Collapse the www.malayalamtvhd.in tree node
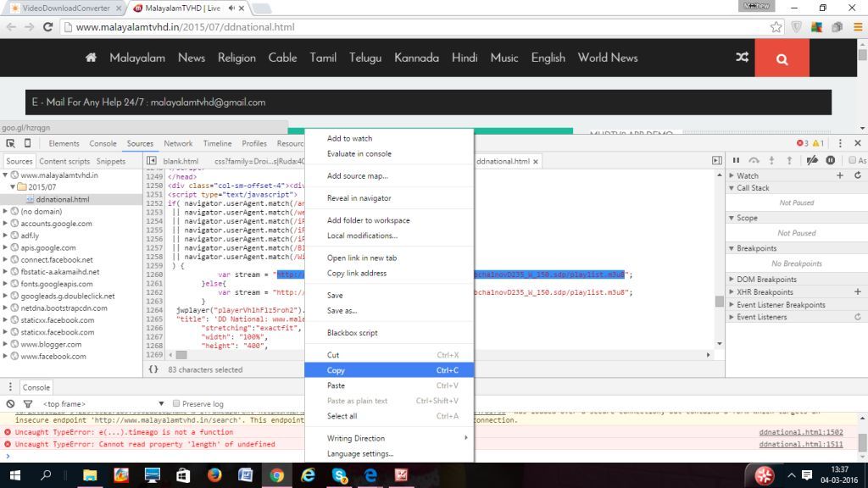The width and height of the screenshot is (868, 488). click(6, 175)
